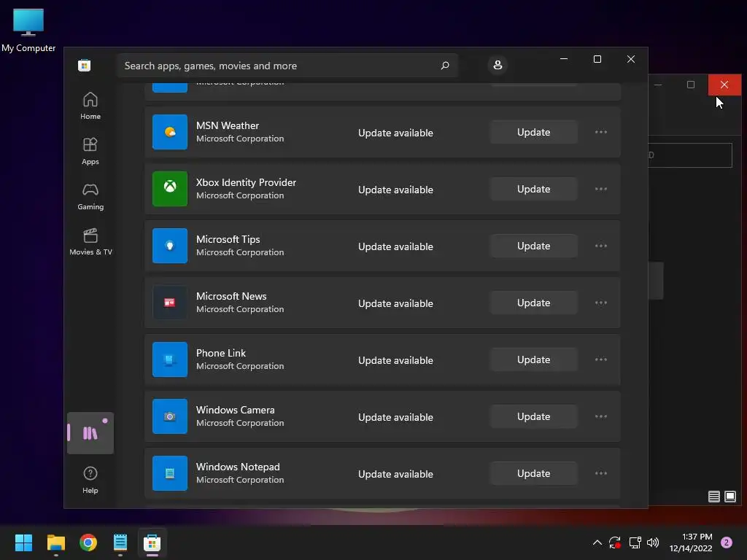Open the Apps section in sidebar
The image size is (747, 560).
pos(90,152)
